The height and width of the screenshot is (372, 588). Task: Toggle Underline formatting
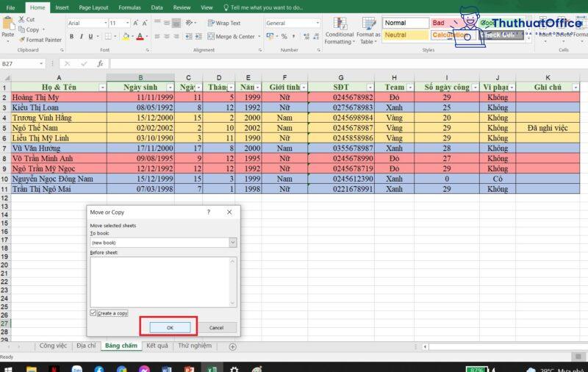(x=90, y=36)
